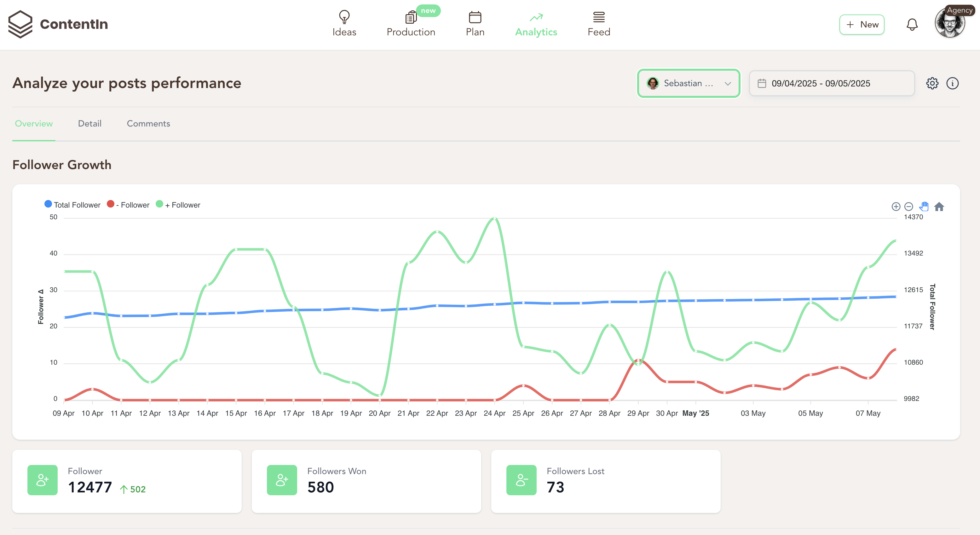Open the date range picker field
Screen dimensions: 980x535
coord(831,83)
